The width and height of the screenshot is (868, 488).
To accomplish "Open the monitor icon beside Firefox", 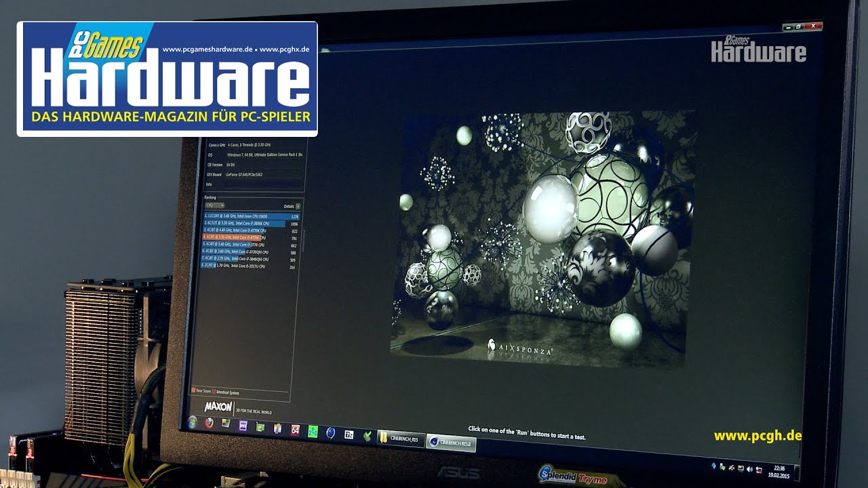I will click(226, 424).
